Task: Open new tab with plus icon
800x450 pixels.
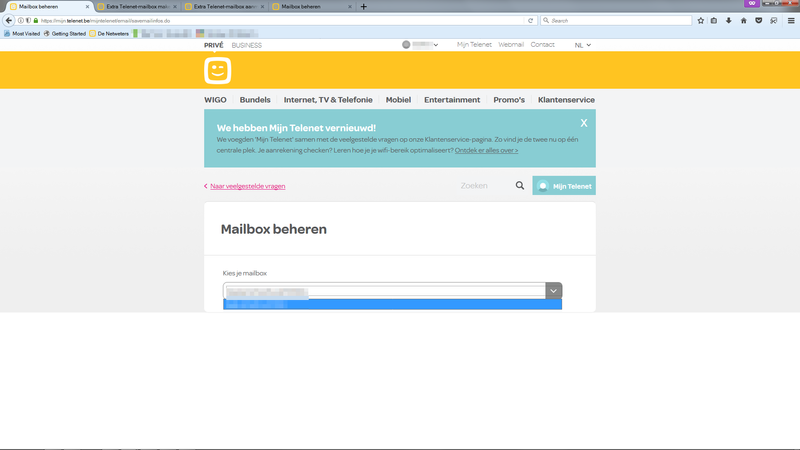Action: 364,7
